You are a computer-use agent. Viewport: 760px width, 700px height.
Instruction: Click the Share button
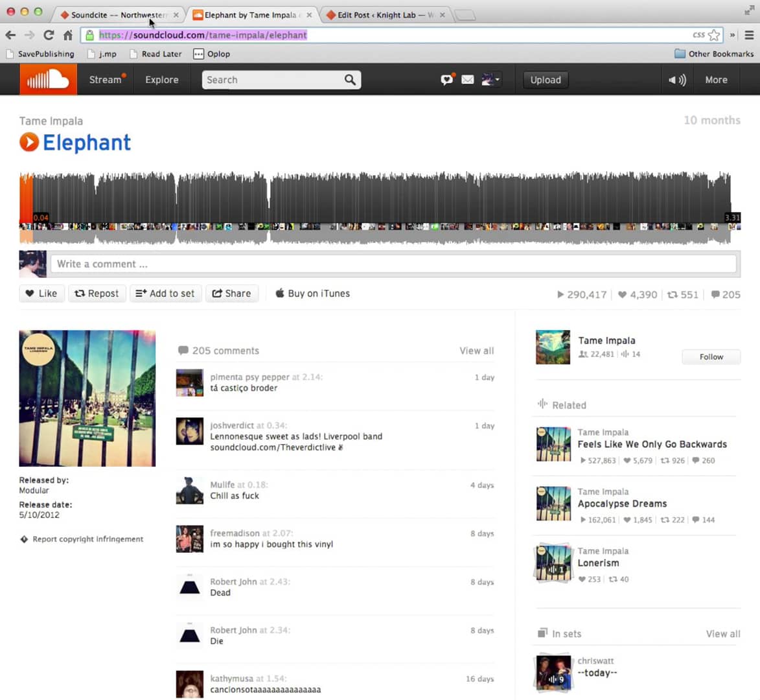point(232,293)
